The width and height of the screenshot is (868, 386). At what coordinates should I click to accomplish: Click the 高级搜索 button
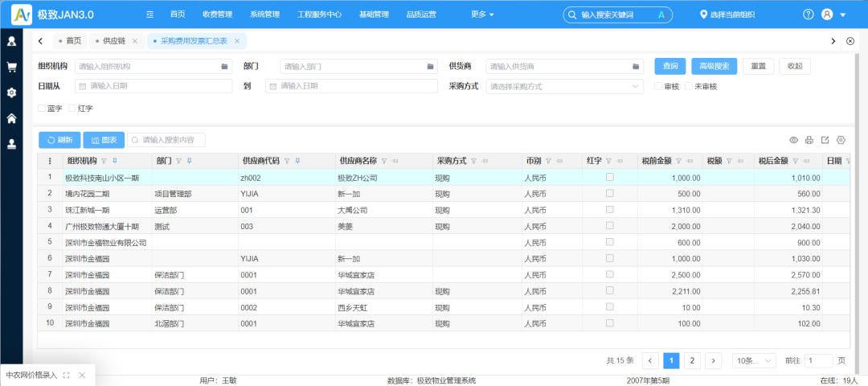pos(714,66)
